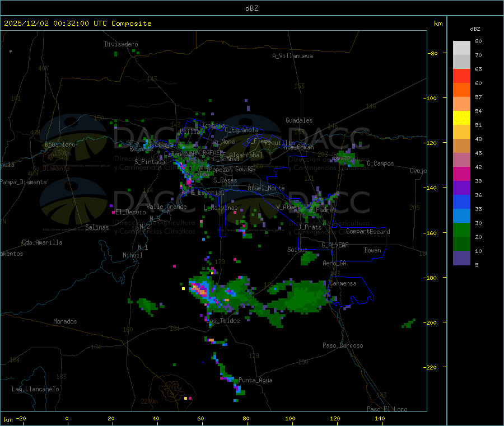The width and height of the screenshot is (504, 426).
Task: Click the -200 km vertical axis tick
Action: click(432, 322)
